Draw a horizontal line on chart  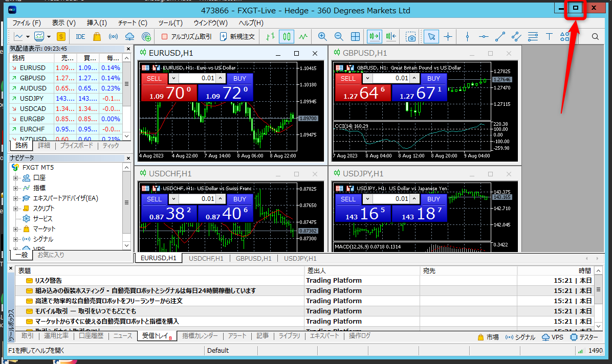click(x=484, y=37)
